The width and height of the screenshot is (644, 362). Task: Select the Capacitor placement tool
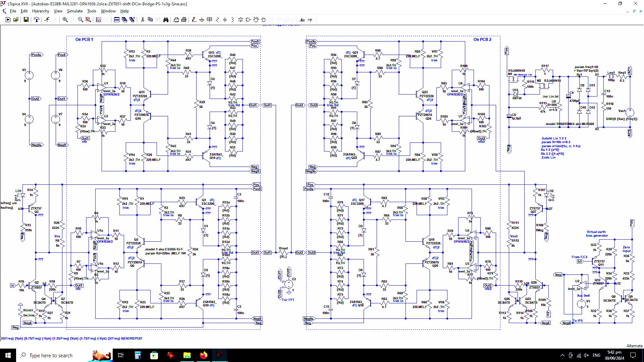tap(225, 20)
